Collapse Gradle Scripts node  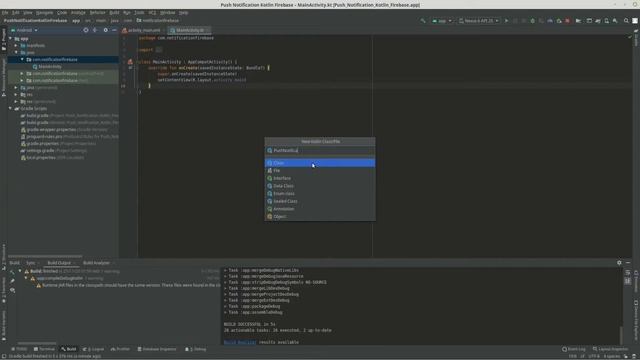pyautogui.click(x=10, y=109)
